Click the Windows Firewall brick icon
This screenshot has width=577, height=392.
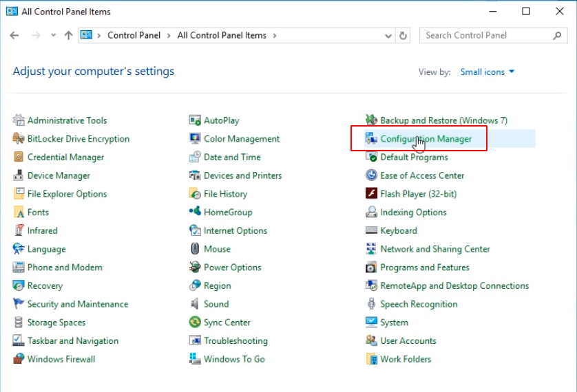coord(19,359)
